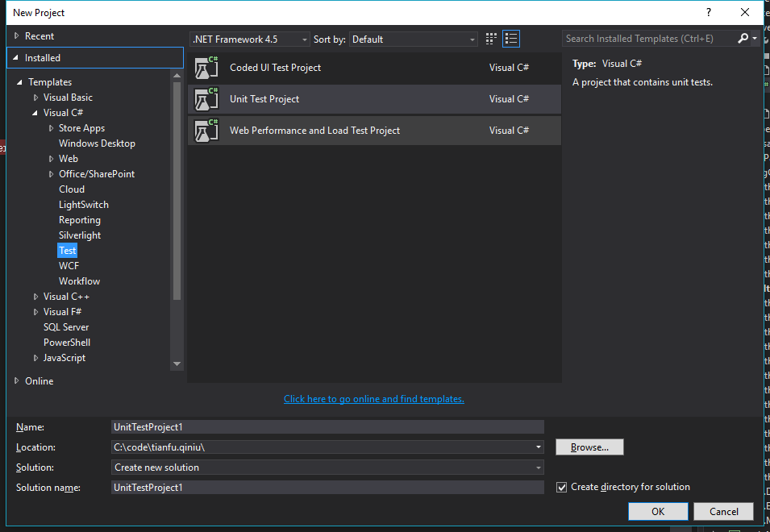Click the Web Performance and Load Test icon
Screen dimensions: 770x532
(206, 131)
